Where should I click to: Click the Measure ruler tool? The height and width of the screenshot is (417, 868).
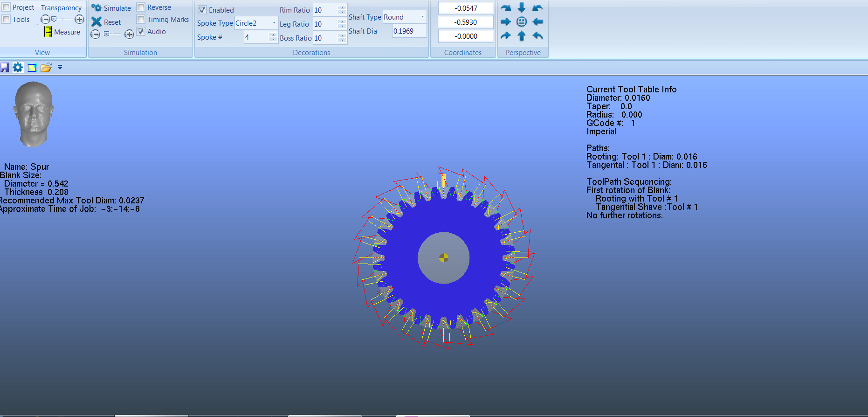(48, 32)
